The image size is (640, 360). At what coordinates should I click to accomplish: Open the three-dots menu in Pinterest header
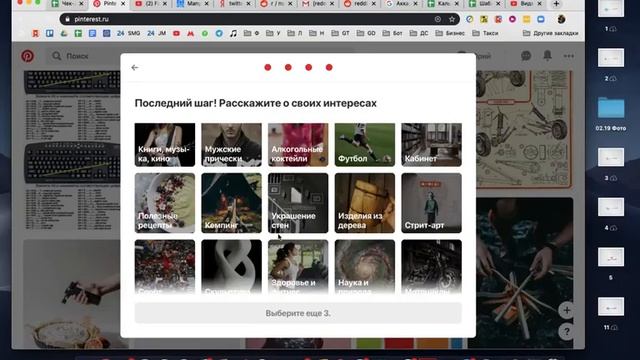click(569, 56)
